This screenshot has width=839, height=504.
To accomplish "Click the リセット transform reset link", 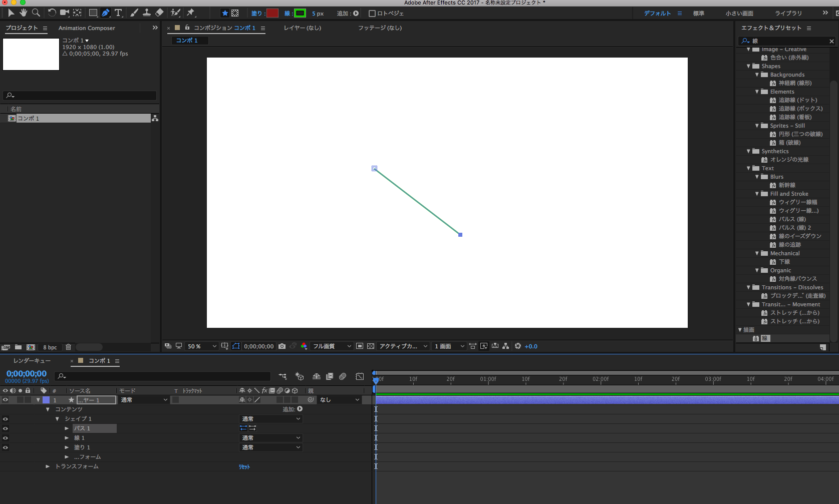I will tap(244, 466).
